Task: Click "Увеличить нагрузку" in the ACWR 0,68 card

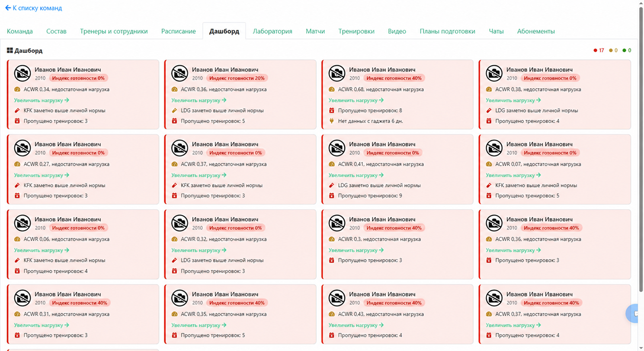Action: [356, 100]
